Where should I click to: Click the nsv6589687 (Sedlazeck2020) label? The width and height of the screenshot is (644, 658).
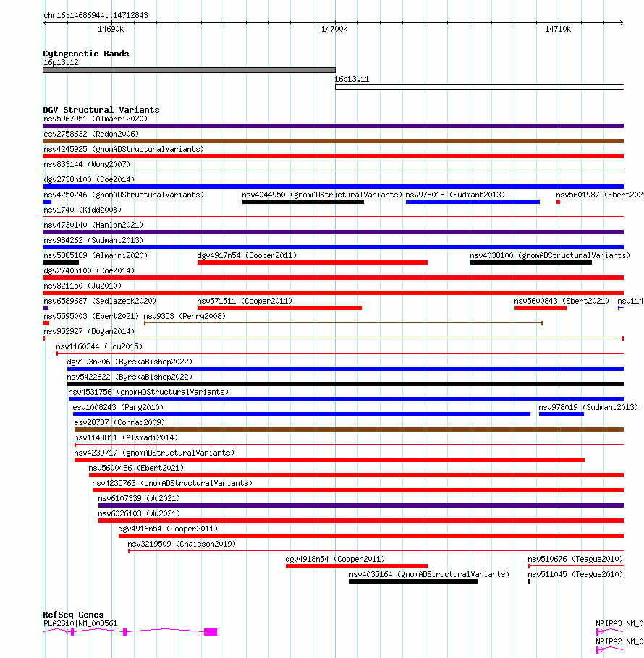[100, 301]
